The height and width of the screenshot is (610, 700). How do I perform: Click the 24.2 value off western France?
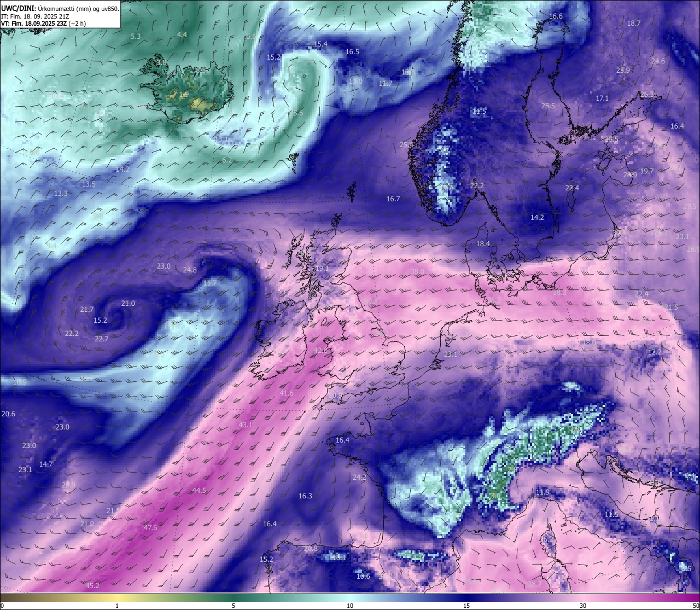point(359,477)
